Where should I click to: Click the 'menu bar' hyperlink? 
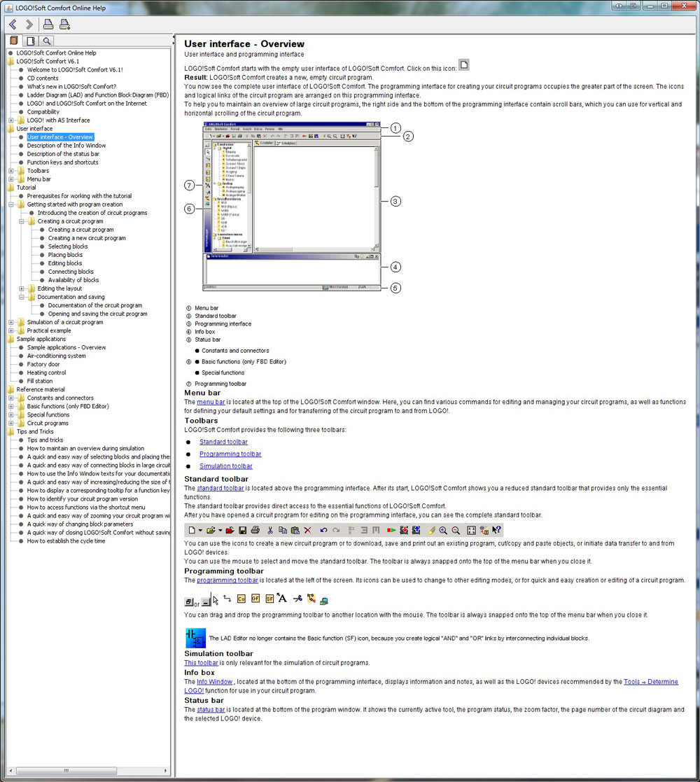(x=211, y=402)
